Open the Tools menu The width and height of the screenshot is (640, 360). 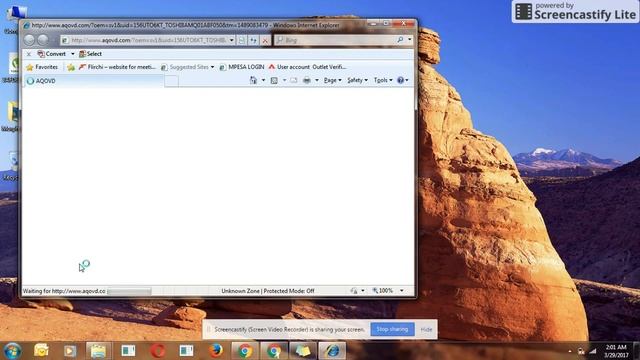(x=383, y=80)
